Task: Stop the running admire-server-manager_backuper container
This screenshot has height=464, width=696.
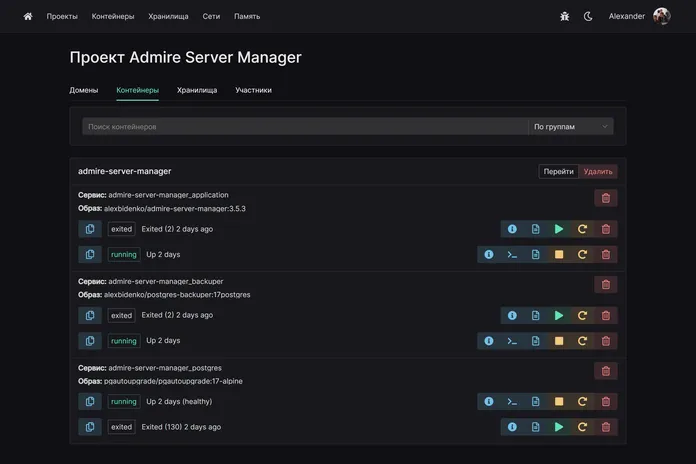Action: [559, 341]
